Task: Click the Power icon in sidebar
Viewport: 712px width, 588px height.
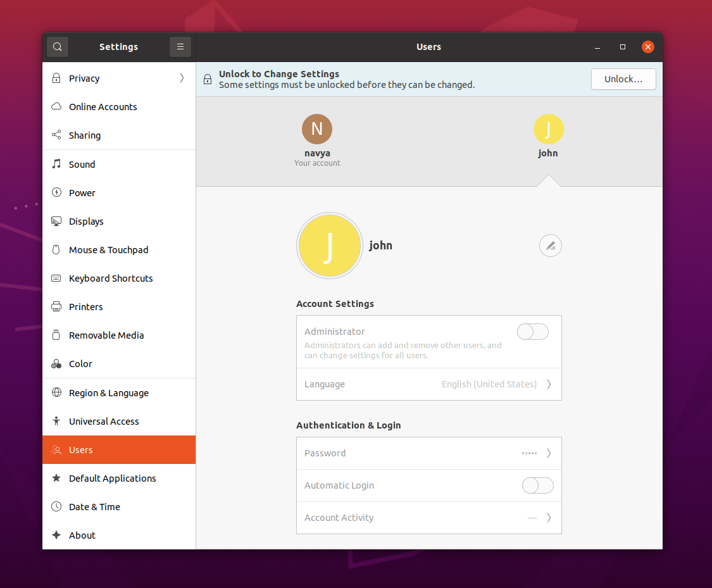Action: coord(56,192)
